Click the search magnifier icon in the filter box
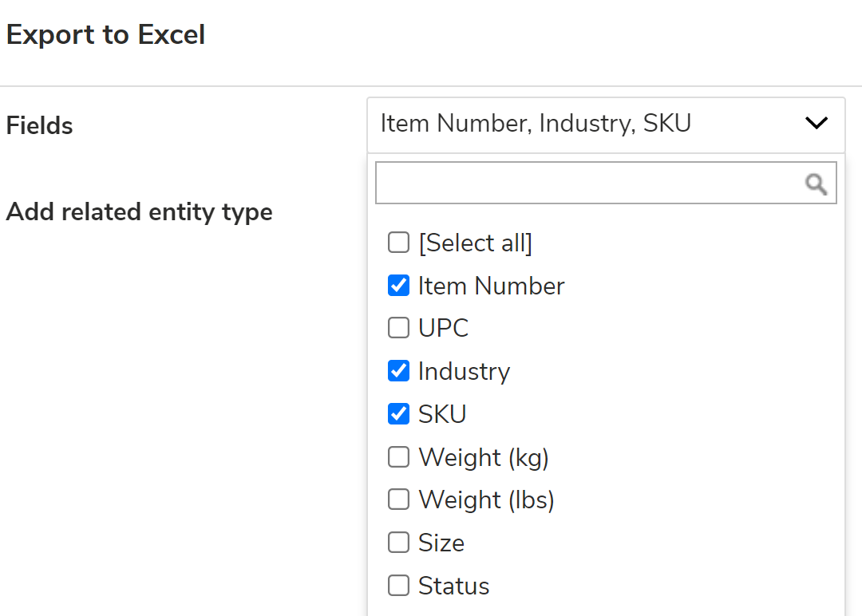862x616 pixels. coord(817,184)
